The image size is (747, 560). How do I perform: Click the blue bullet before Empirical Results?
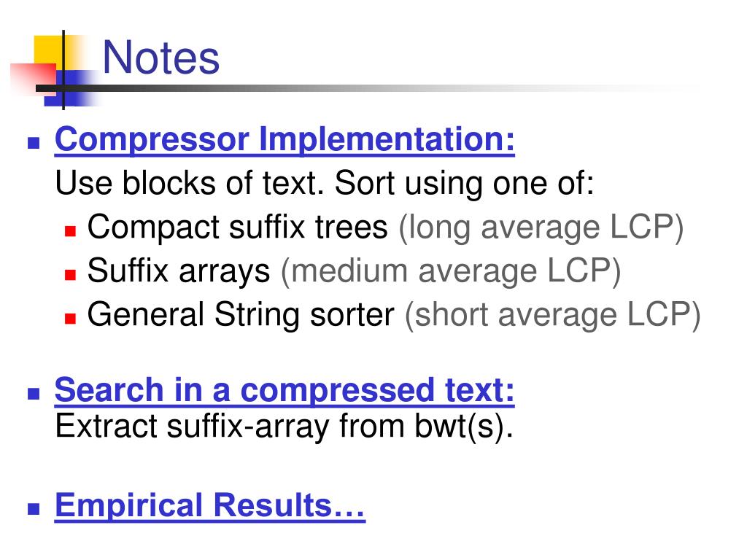[x=34, y=508]
